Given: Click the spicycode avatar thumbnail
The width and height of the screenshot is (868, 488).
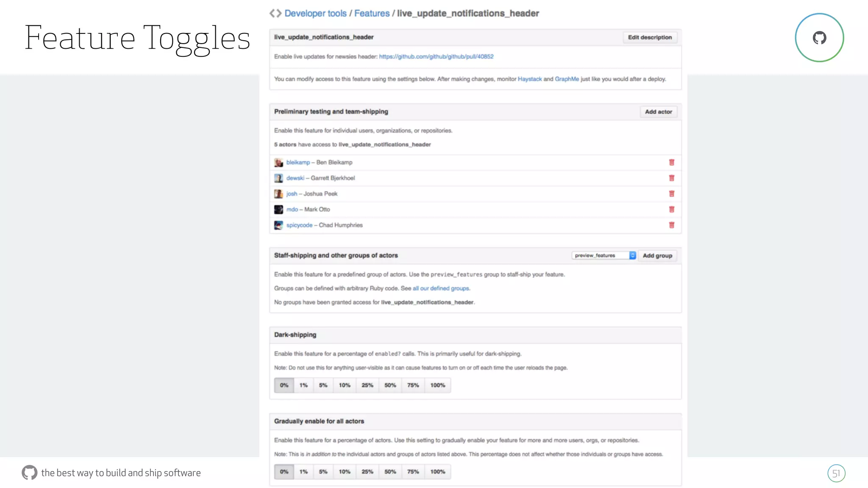Looking at the screenshot, I should pos(278,225).
